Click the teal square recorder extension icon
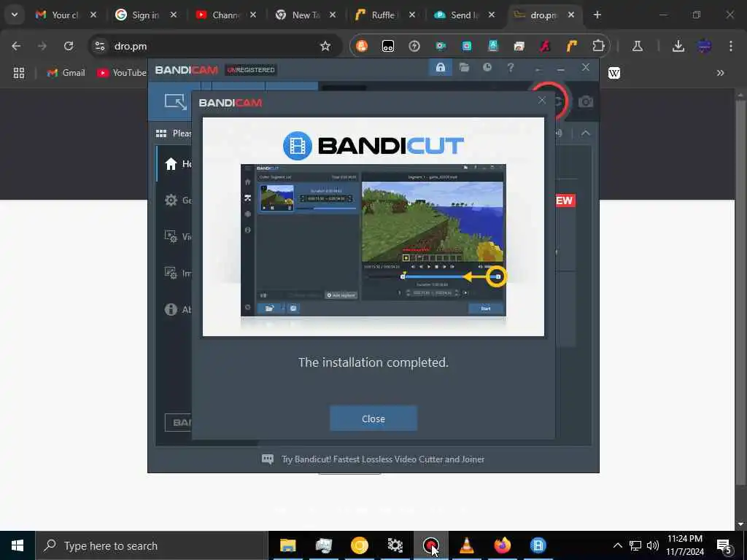 (467, 46)
